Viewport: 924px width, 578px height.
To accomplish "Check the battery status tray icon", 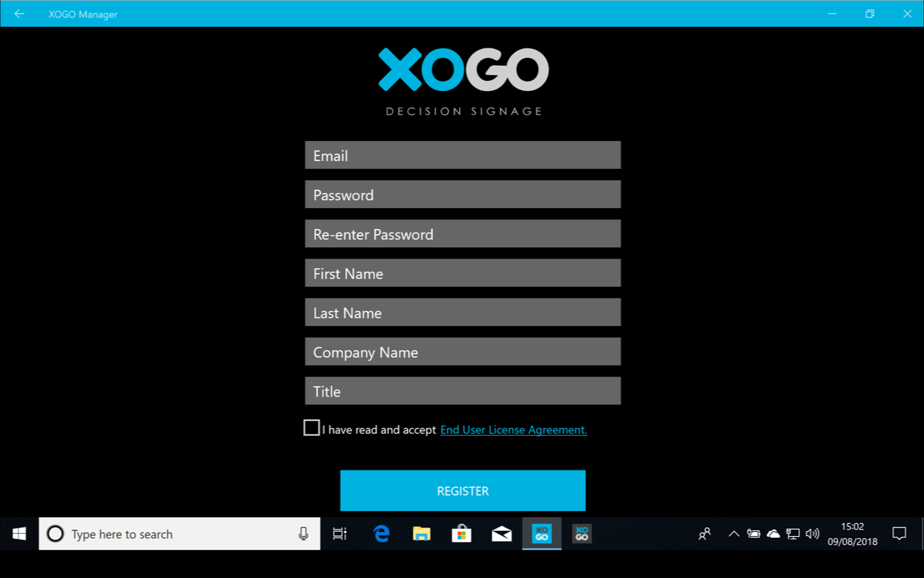I will (754, 534).
